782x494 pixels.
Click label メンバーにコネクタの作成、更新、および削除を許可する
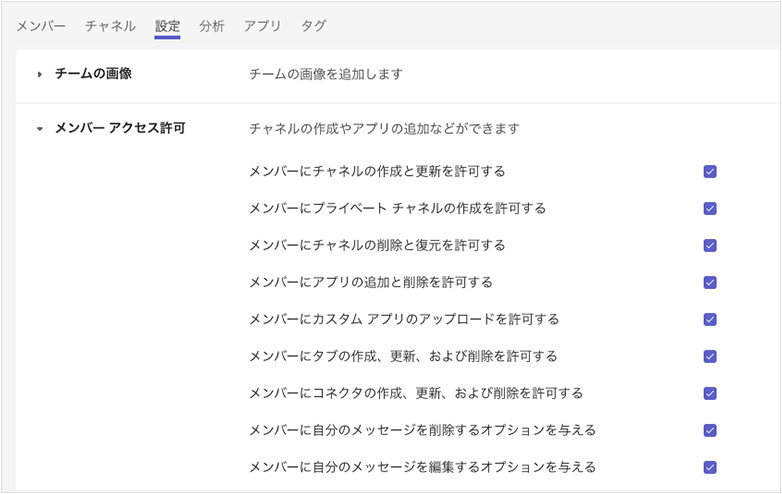point(416,393)
